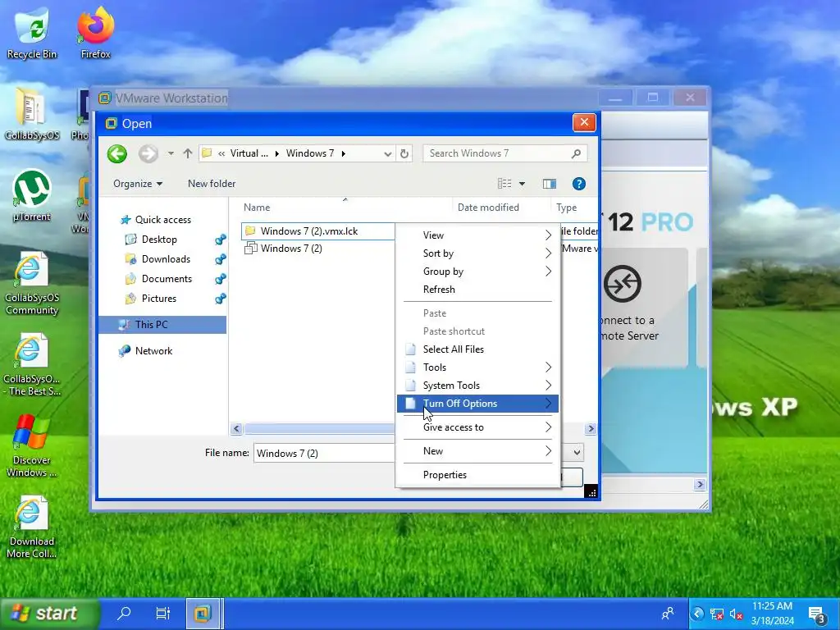Image resolution: width=840 pixels, height=630 pixels.
Task: Open the Organize dropdown menu
Action: pos(138,184)
